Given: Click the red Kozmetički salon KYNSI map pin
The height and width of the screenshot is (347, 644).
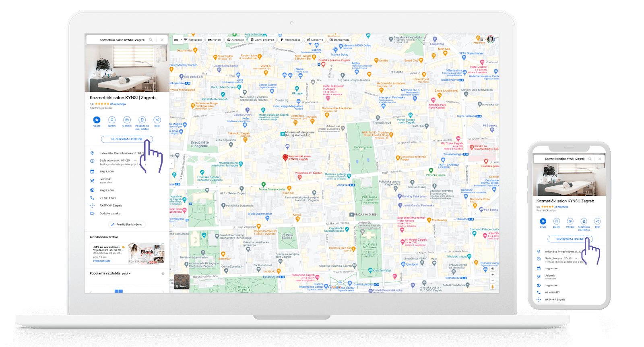Looking at the screenshot, I should (285, 157).
